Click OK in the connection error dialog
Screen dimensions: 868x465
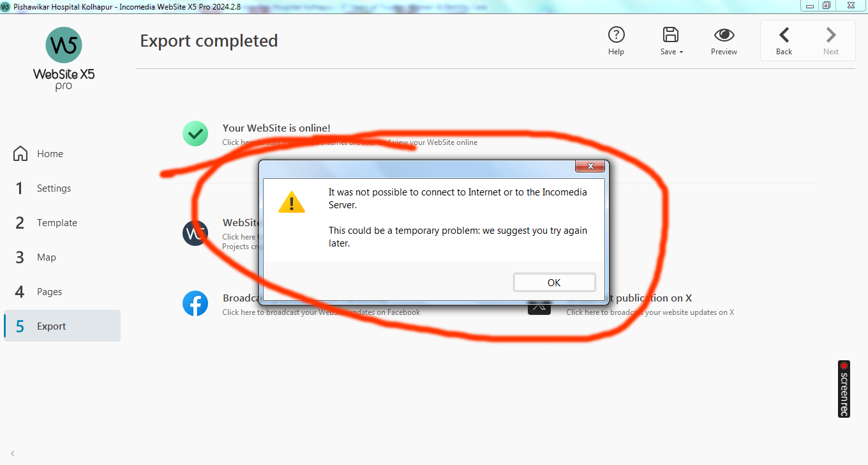554,282
